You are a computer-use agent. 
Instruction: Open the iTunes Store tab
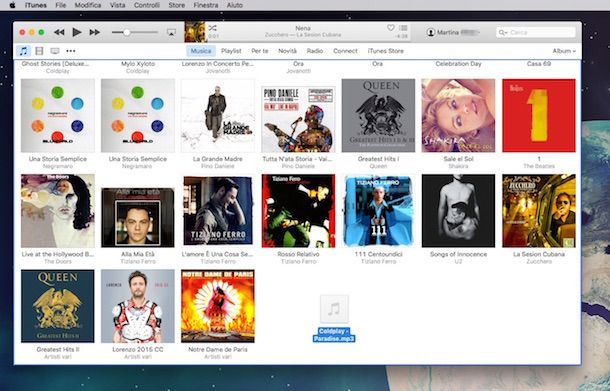tap(386, 51)
